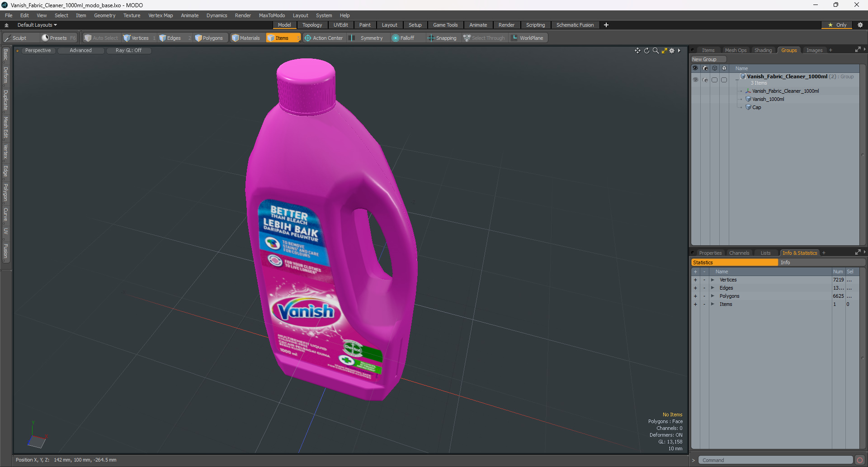Viewport: 868px width, 467px height.
Task: Open the Perspective view dropdown
Action: coord(38,51)
